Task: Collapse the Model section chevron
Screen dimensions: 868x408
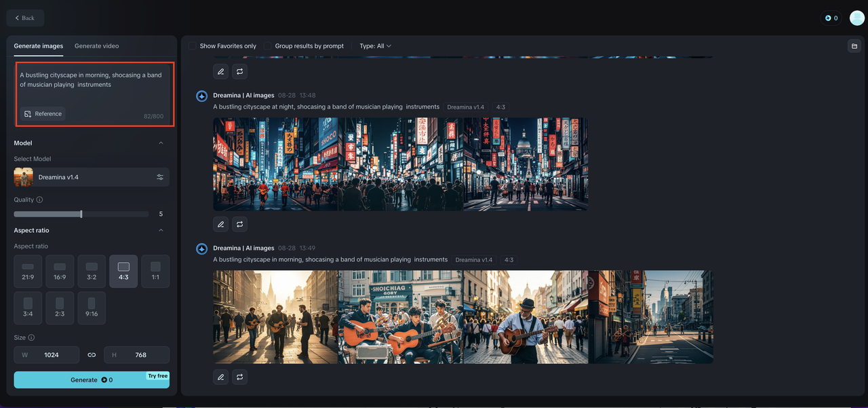Action: click(161, 143)
